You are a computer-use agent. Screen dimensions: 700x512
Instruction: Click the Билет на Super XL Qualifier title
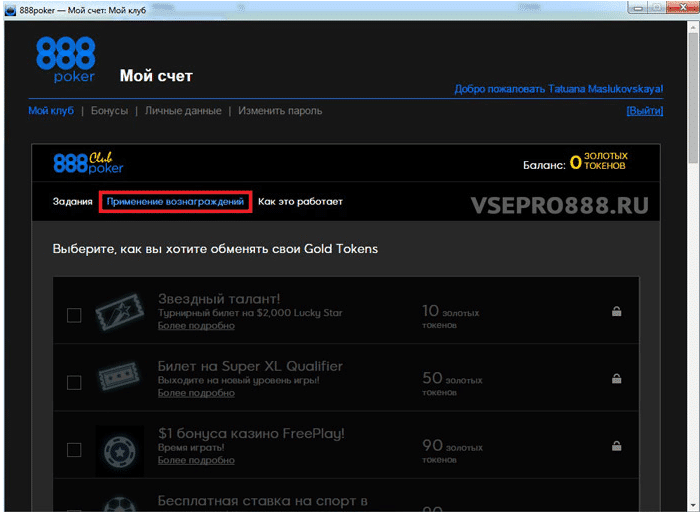250,366
